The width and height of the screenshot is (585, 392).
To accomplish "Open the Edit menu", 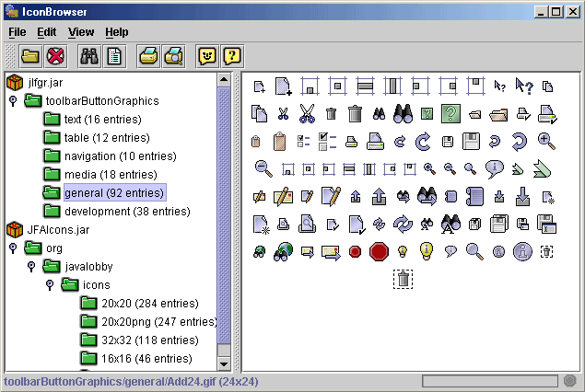I will 47,32.
